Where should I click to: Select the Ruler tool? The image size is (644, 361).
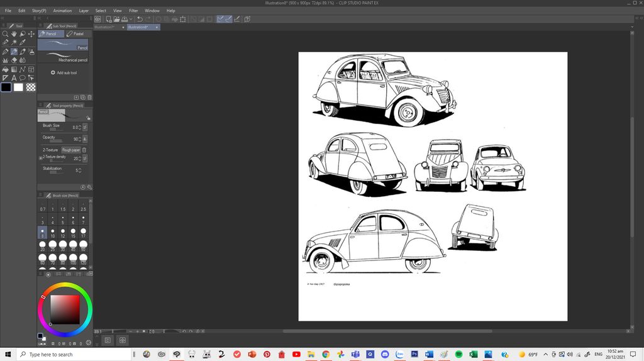click(5, 77)
